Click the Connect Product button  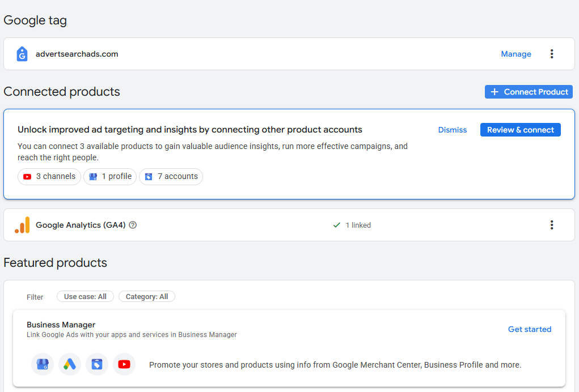pos(529,92)
